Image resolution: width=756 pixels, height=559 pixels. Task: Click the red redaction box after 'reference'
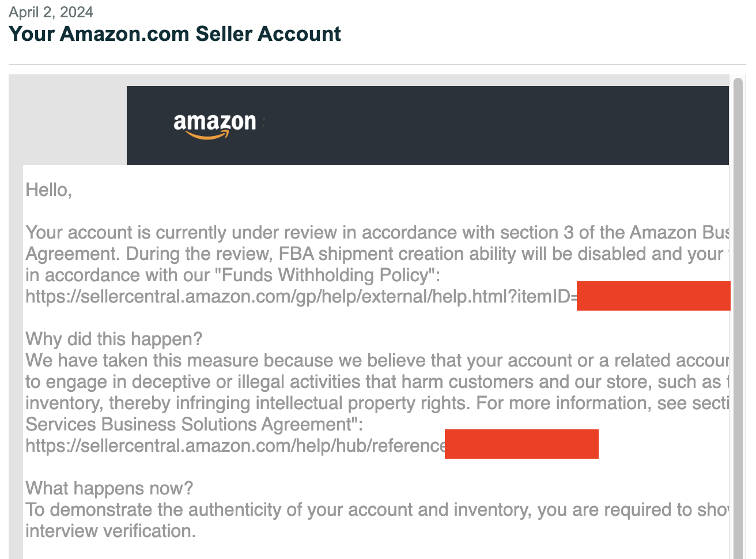tap(521, 444)
